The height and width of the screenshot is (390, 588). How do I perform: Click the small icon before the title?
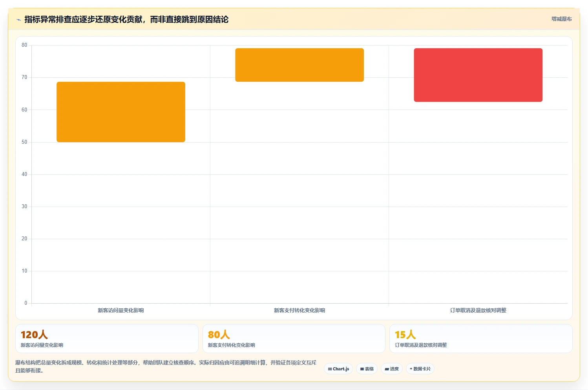click(x=18, y=20)
